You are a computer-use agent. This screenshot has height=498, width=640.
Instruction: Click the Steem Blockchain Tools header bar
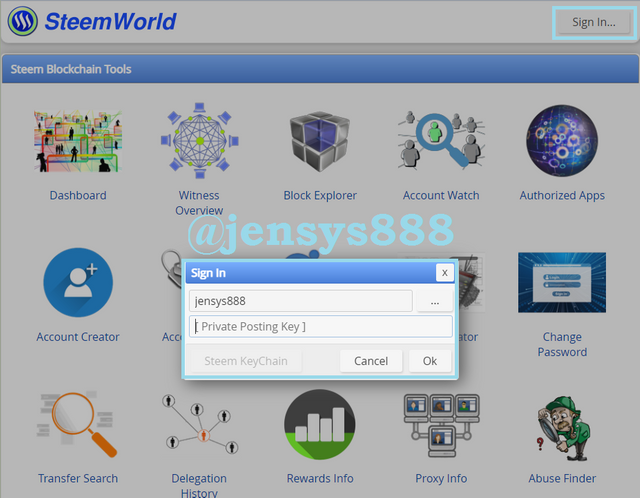[320, 69]
